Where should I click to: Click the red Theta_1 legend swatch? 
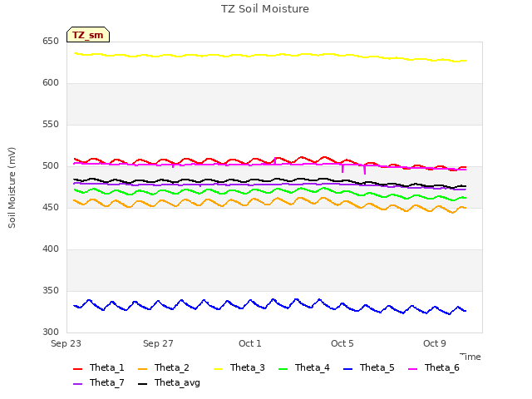coord(77,368)
